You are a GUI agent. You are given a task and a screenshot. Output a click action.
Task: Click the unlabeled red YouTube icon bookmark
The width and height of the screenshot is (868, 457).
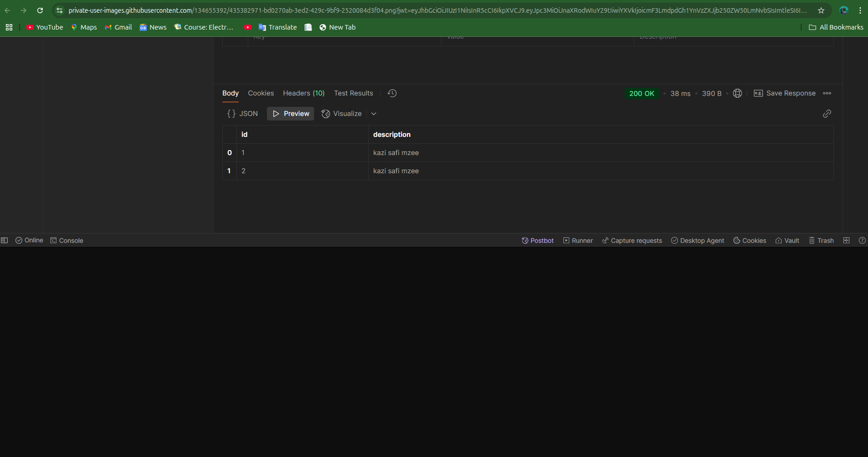(248, 27)
